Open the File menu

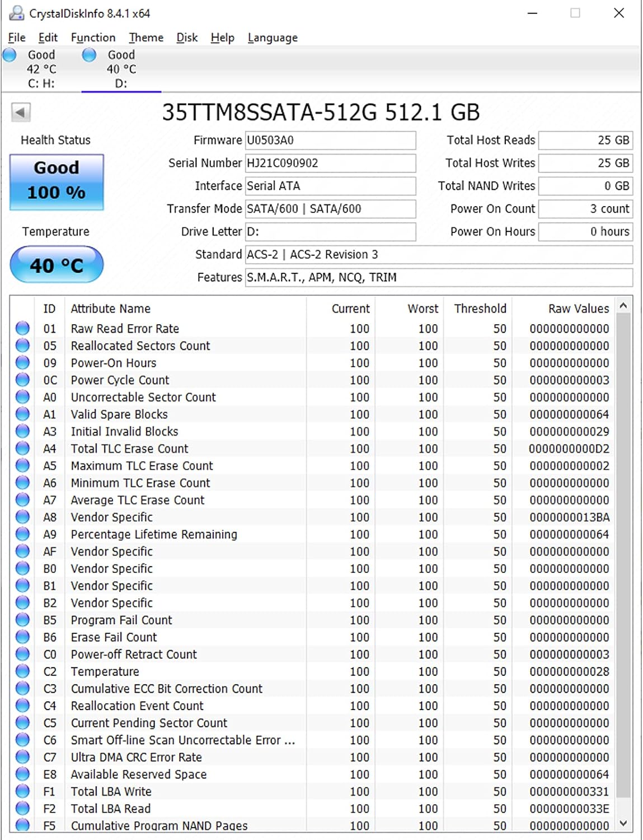click(x=17, y=38)
